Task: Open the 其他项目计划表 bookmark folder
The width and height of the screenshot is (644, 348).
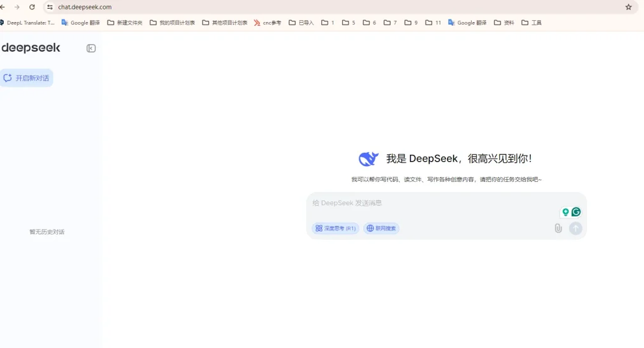Action: (x=225, y=23)
